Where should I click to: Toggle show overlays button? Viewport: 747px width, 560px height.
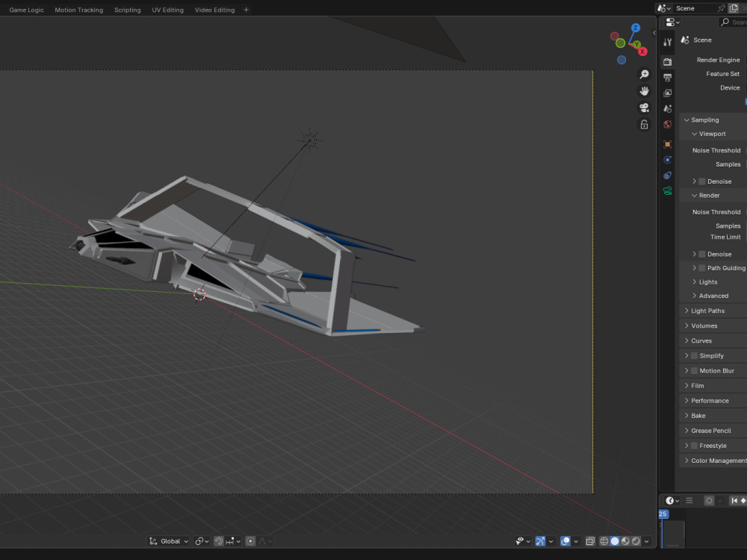point(565,541)
